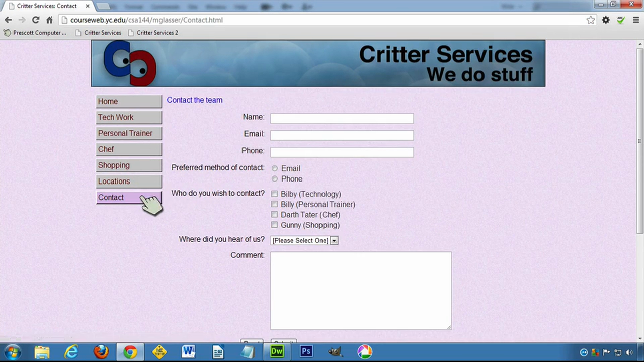Open Microsoft Word from the taskbar
Viewport: 644px width, 362px height.
(x=189, y=351)
